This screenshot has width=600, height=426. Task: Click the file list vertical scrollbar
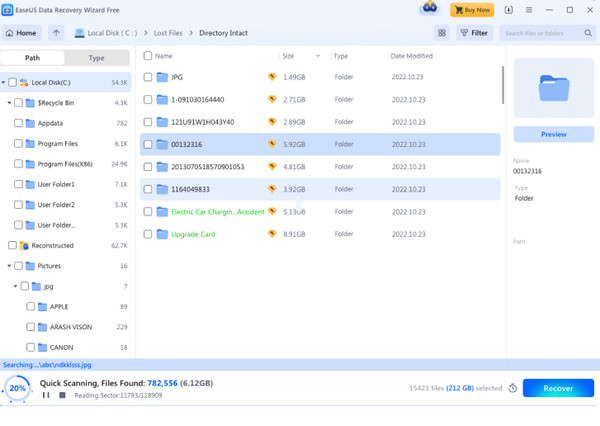[502, 85]
